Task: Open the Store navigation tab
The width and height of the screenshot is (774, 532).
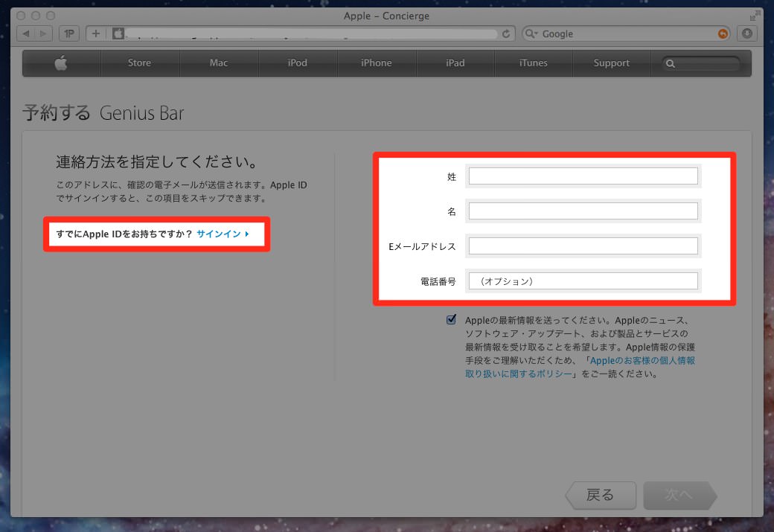Action: [x=139, y=63]
